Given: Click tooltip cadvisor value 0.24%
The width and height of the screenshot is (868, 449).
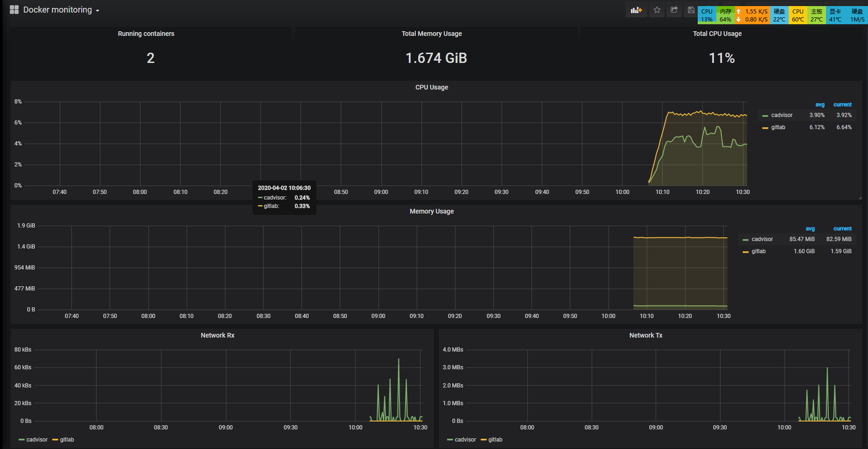Looking at the screenshot, I should [x=302, y=198].
